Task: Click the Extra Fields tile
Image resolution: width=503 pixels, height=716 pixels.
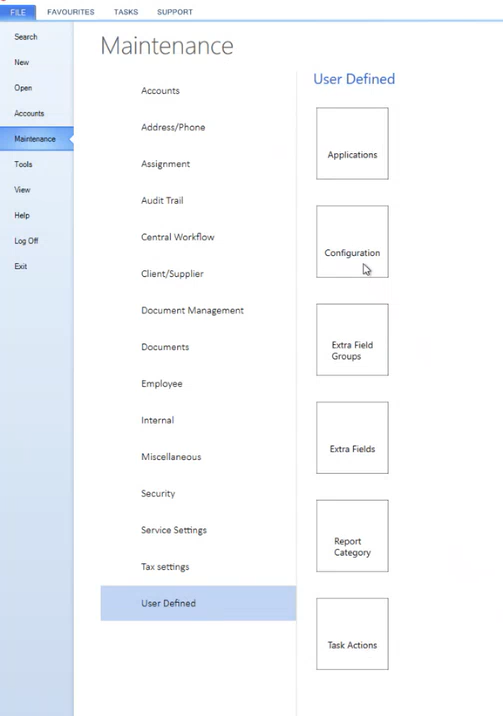Action: pyautogui.click(x=352, y=438)
